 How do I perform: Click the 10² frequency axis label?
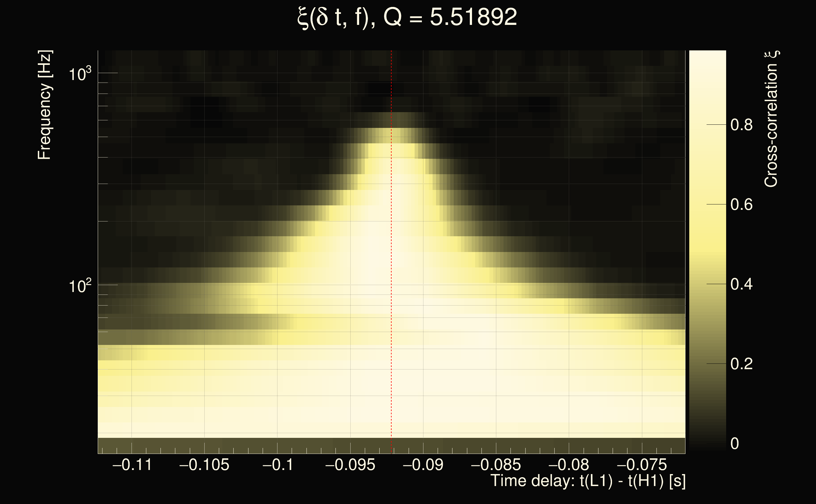[x=80, y=286]
